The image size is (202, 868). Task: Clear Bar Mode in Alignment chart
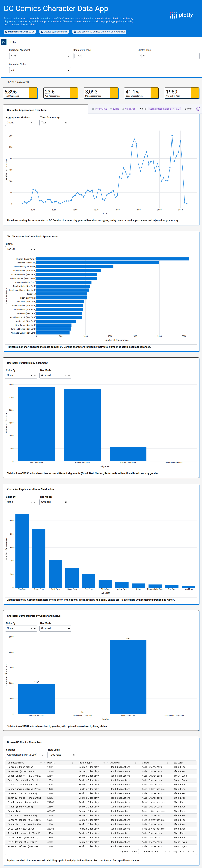click(66, 376)
